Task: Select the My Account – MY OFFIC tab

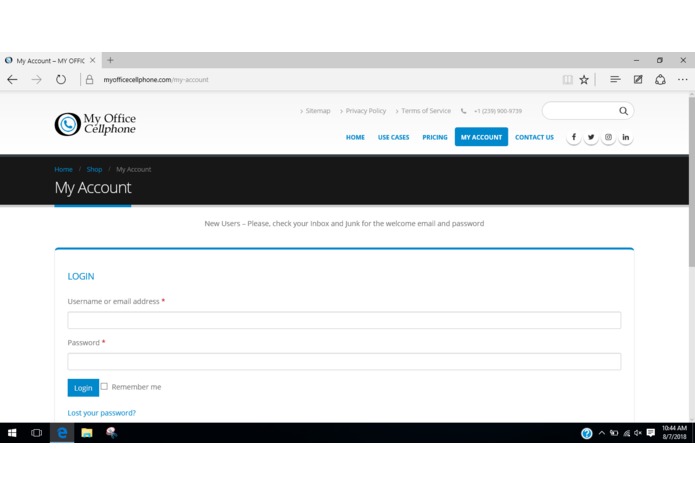Action: coord(50,60)
